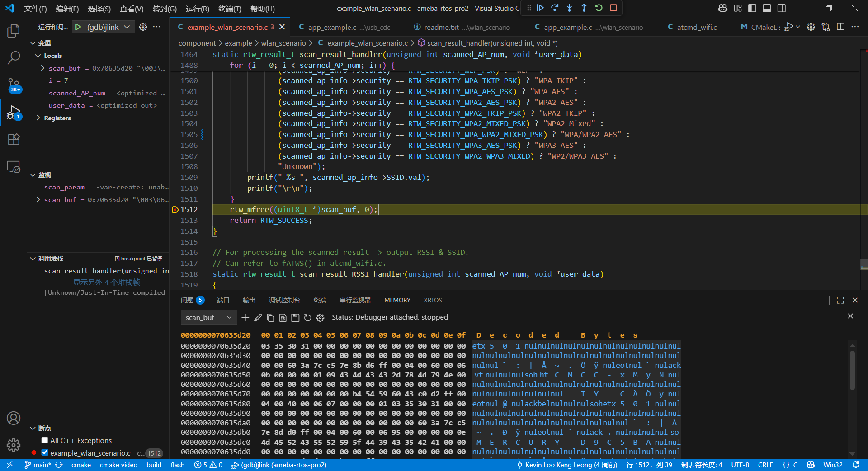The height and width of the screenshot is (471, 868).
Task: Copy memory contents with copy icon
Action: 270,318
